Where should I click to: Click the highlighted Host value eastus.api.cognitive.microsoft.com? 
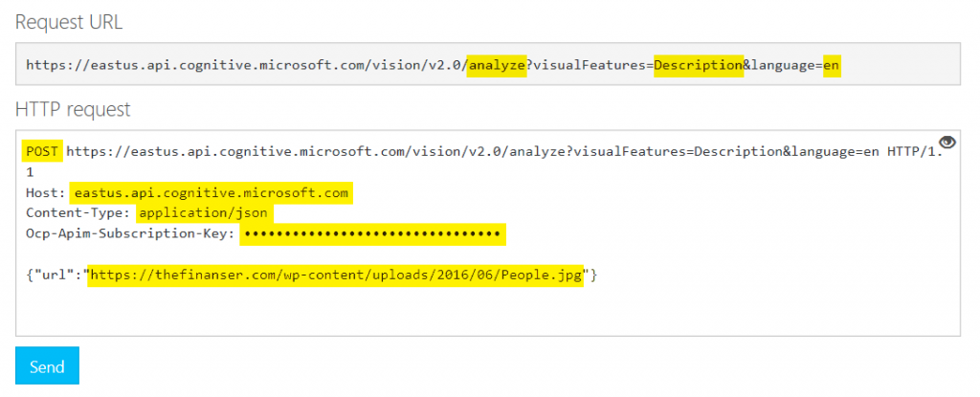[x=211, y=192]
